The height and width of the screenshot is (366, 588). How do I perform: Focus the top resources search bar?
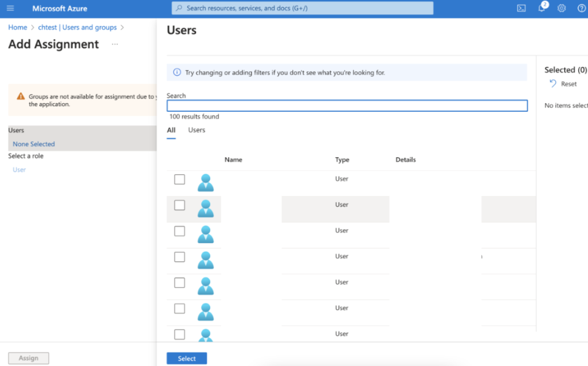pyautogui.click(x=302, y=8)
